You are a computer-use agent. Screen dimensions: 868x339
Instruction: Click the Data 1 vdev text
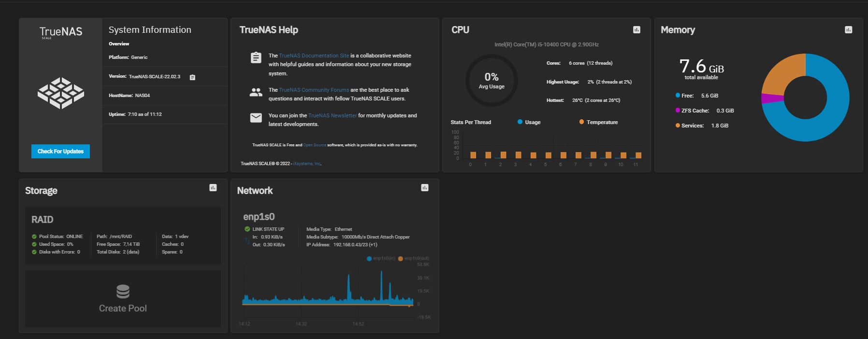[x=175, y=237]
